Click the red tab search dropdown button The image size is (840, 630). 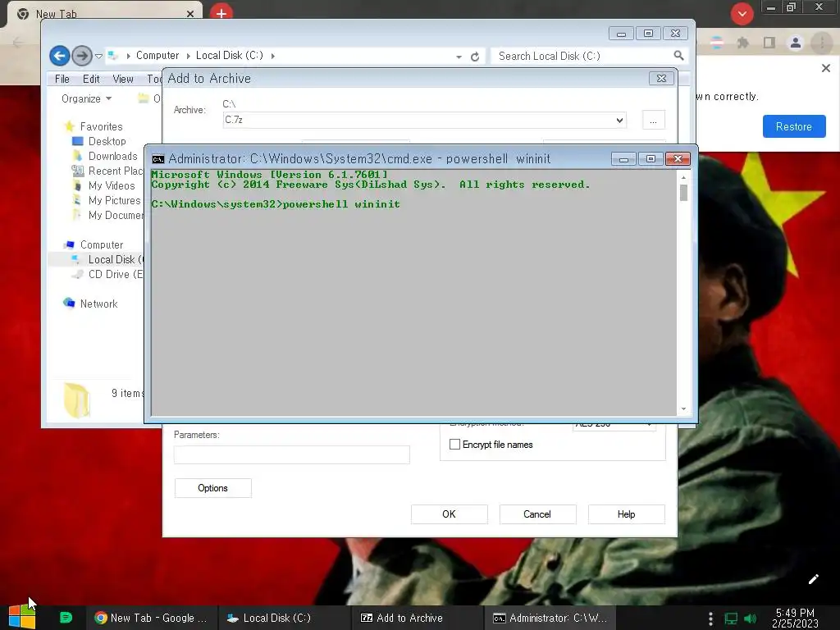pos(742,14)
